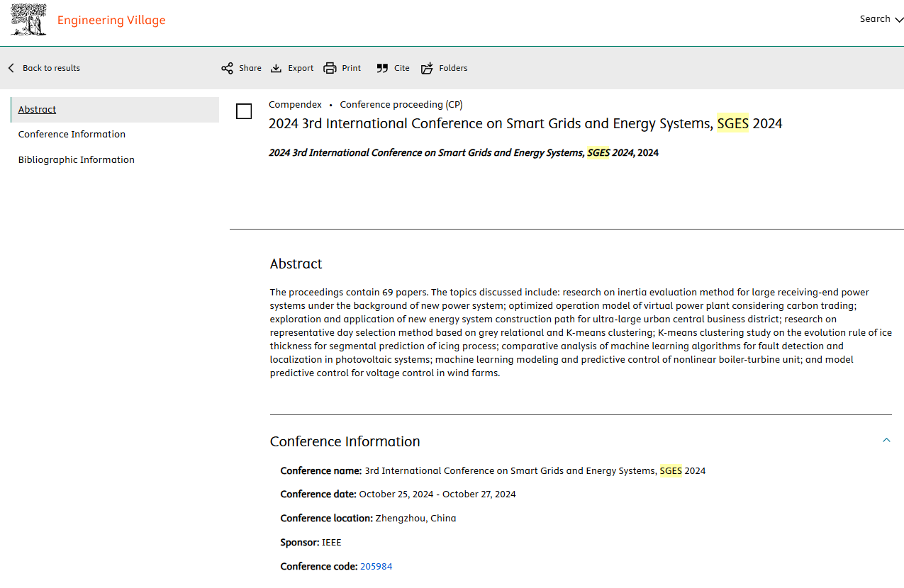The height and width of the screenshot is (588, 904).
Task: Click the Abstract section heading
Action: coord(296,264)
